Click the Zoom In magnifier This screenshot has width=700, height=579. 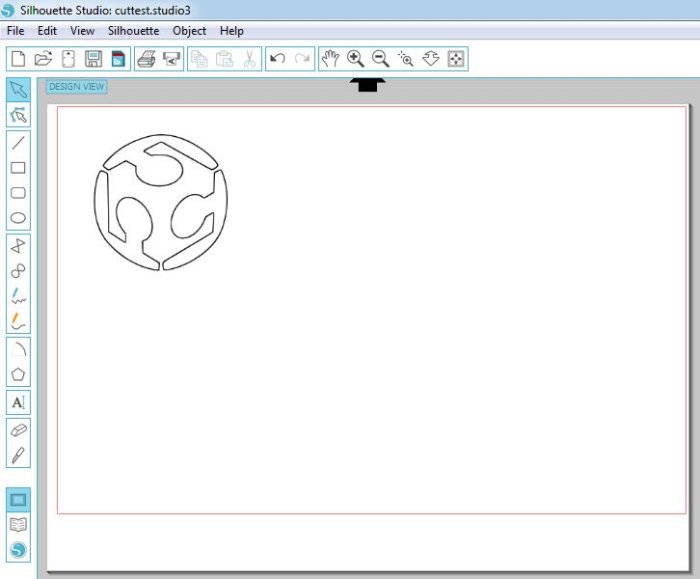[355, 58]
